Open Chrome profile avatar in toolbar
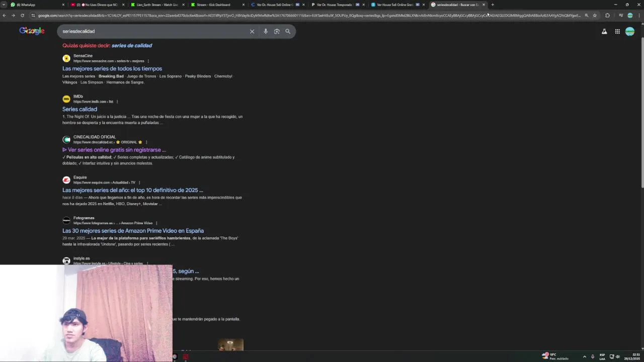The width and height of the screenshot is (644, 362). click(630, 15)
